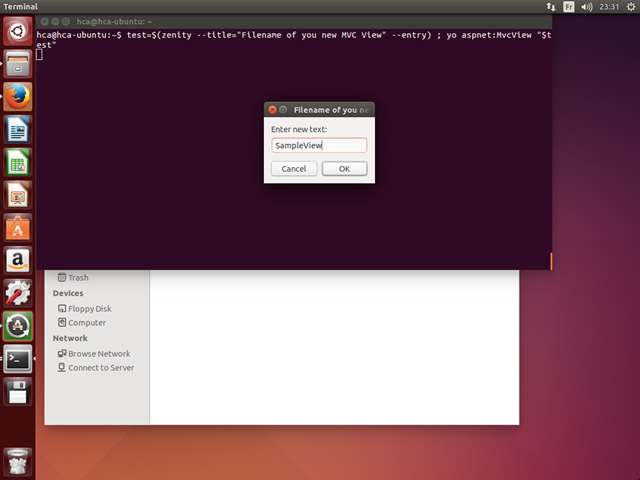Select Floppy Disk in Files sidebar

(84, 309)
